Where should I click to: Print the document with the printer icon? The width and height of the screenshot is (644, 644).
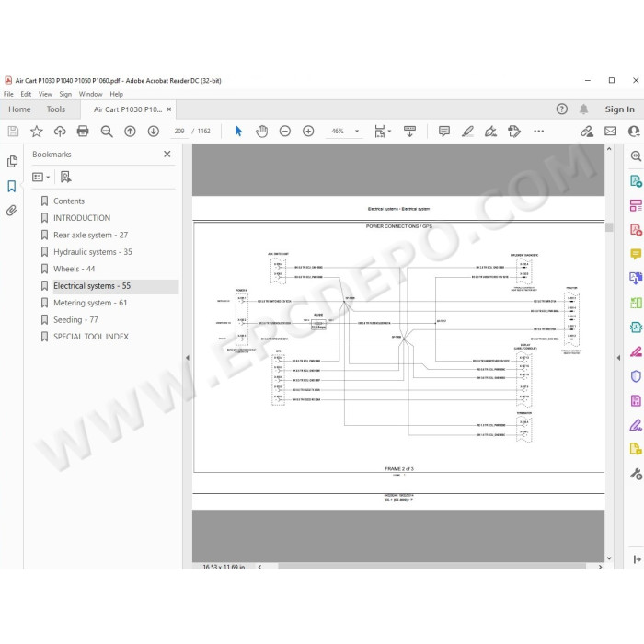(83, 131)
